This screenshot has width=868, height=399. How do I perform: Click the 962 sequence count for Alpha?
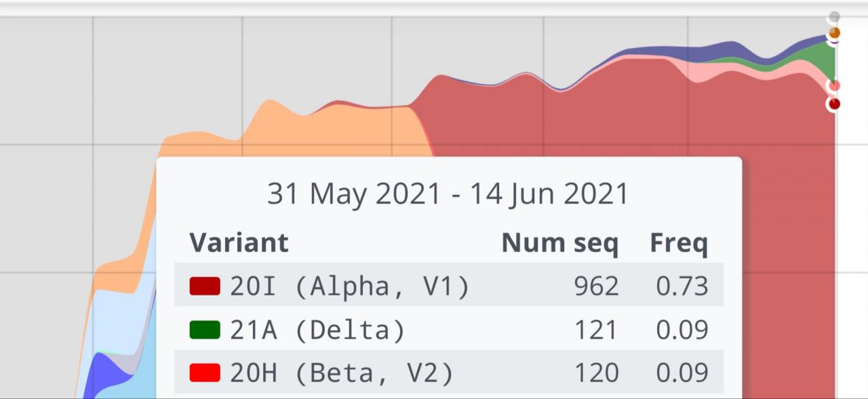[596, 287]
